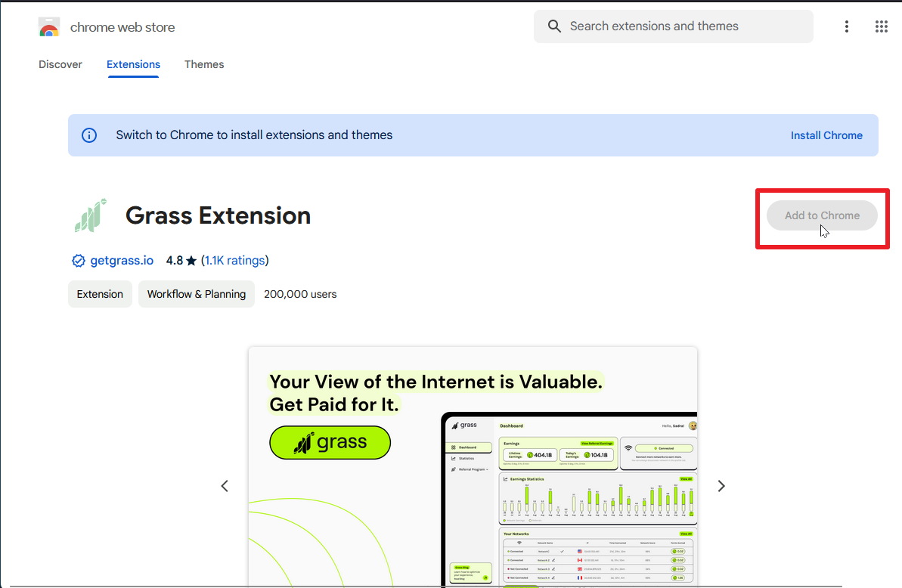Image resolution: width=902 pixels, height=588 pixels.
Task: Click the verified publisher badge icon
Action: (x=78, y=261)
